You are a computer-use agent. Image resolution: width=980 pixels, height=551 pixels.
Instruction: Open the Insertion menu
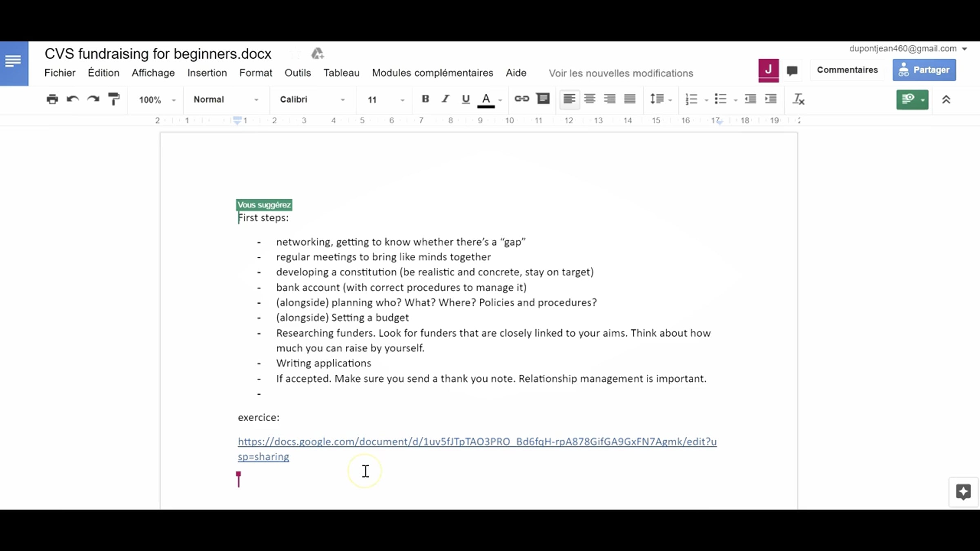click(207, 73)
